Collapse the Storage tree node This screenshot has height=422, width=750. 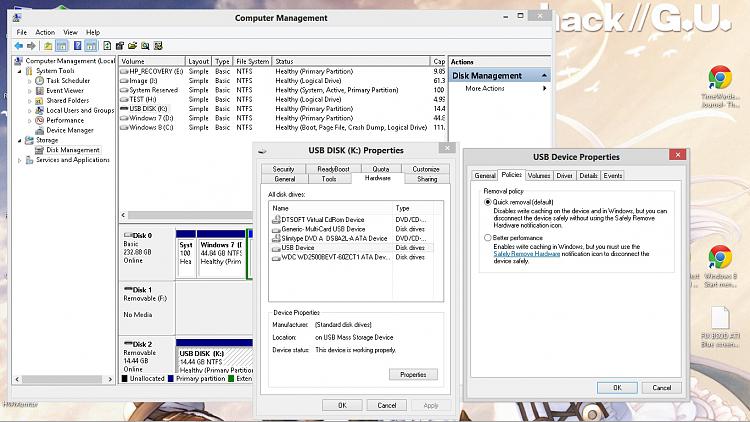coord(20,140)
